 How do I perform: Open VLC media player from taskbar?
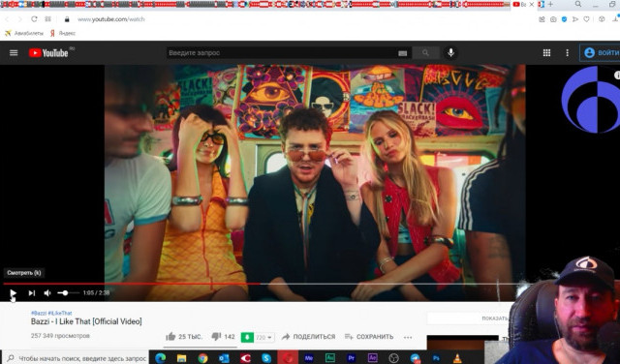[x=457, y=358]
